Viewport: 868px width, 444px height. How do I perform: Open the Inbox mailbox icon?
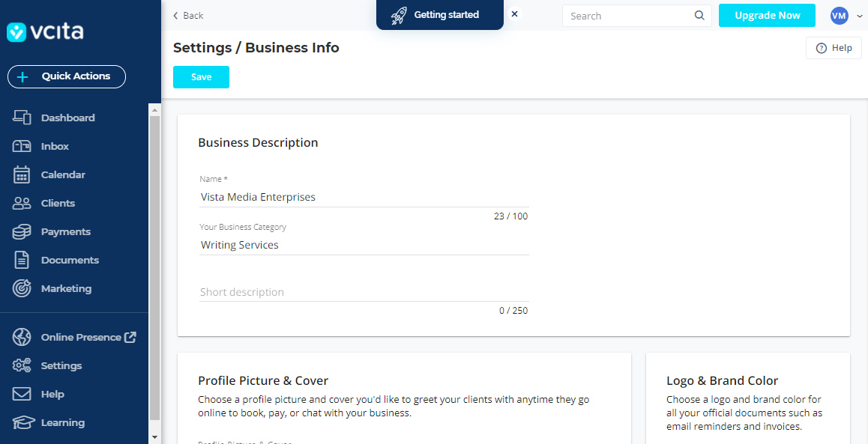pos(22,147)
